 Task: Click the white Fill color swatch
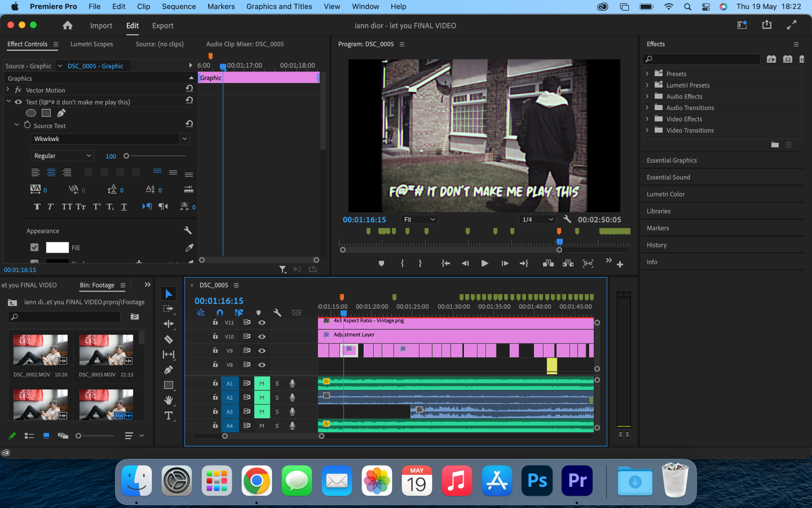click(57, 247)
